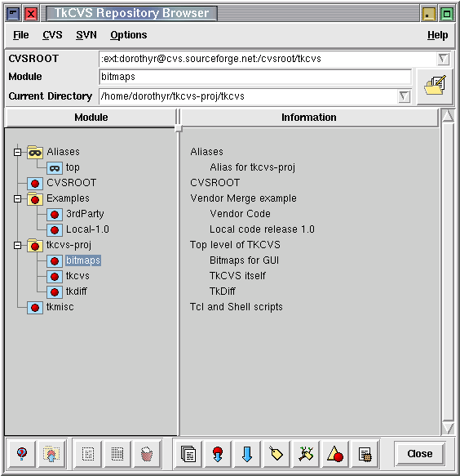The image size is (460, 476).
Task: Collapse the tkcvs-proj tree node
Action: pos(18,245)
